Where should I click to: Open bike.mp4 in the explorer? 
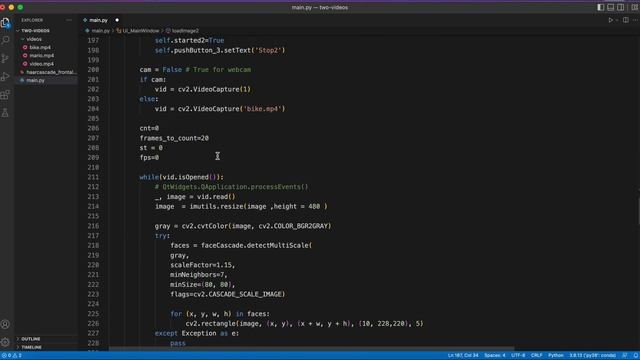[x=40, y=47]
